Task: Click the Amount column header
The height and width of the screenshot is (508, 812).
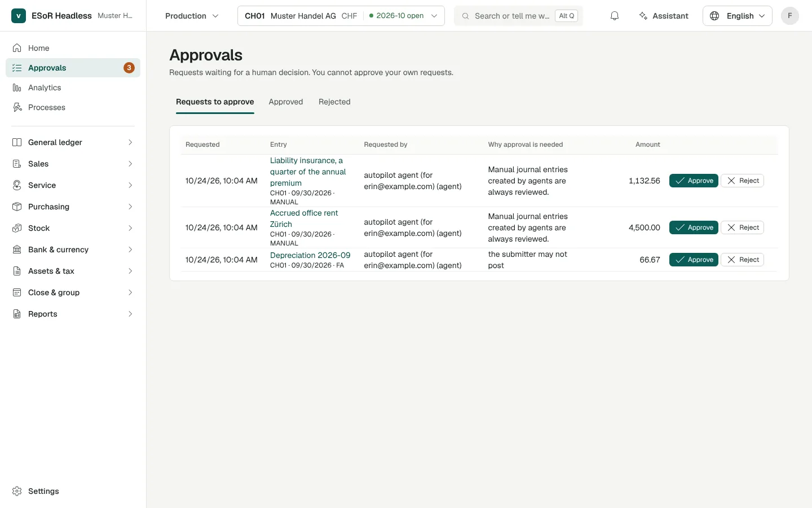Action: click(647, 144)
